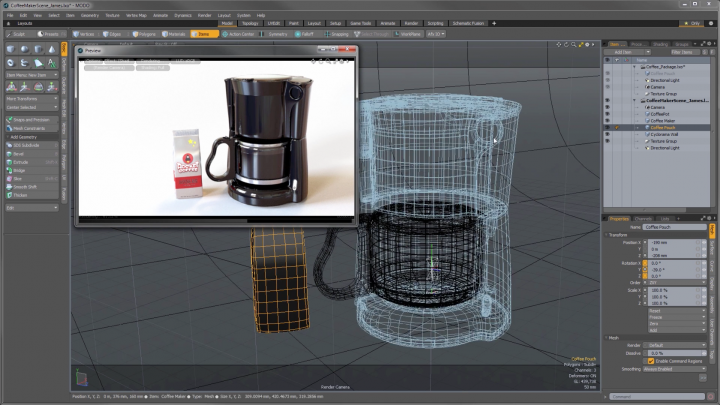Open the Action Center tool
Viewport: 720px width, 405px height.
[x=238, y=33]
